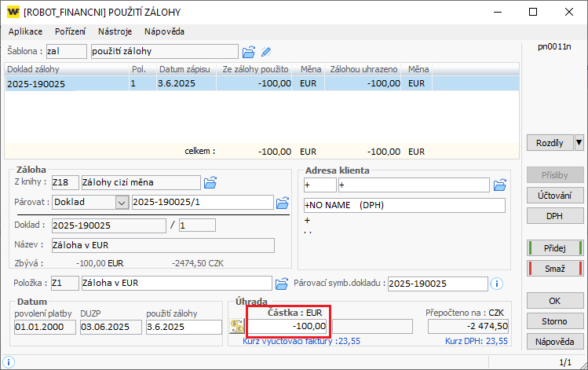Screen dimensions: 588x370
Task: Open the Šablona template folder browser
Action: click(249, 52)
